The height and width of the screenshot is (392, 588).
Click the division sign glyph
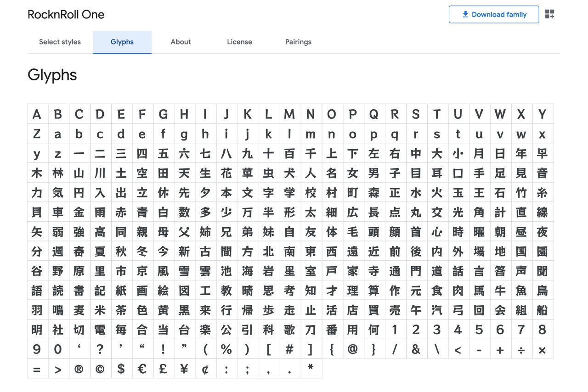[521, 349]
